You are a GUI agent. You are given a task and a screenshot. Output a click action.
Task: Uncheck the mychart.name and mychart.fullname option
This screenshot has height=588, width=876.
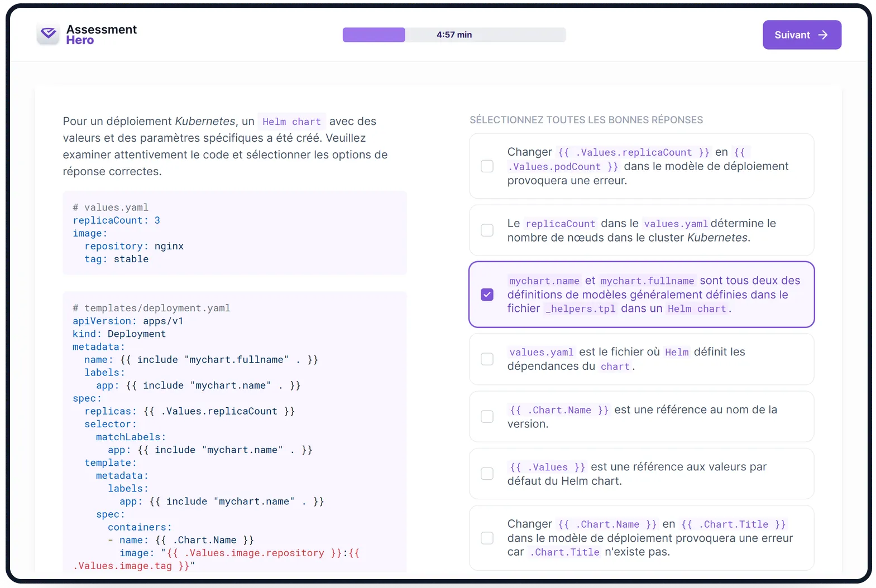487,295
